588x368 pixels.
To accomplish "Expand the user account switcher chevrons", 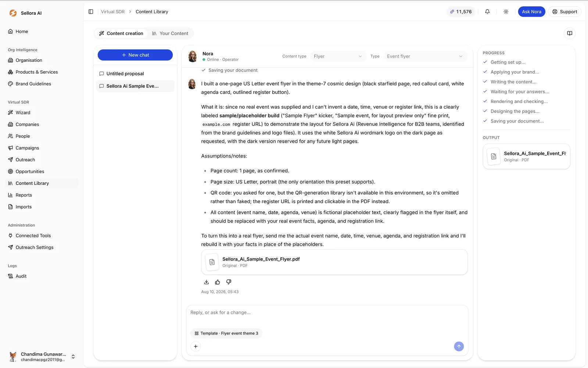I will [x=73, y=357].
